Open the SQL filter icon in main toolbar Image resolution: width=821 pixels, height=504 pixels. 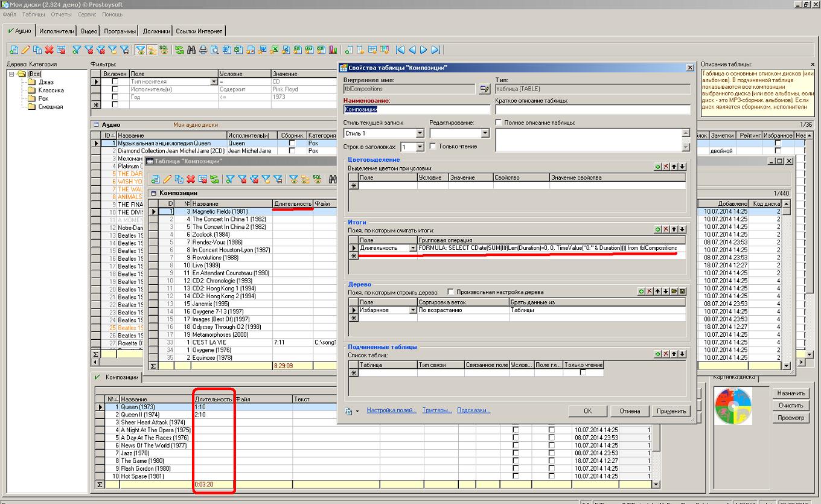163,49
